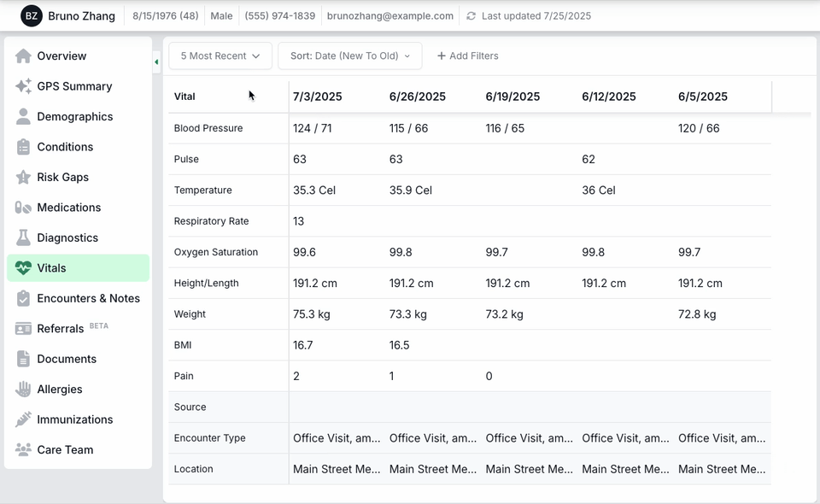Click the Vital column header
820x504 pixels.
184,97
